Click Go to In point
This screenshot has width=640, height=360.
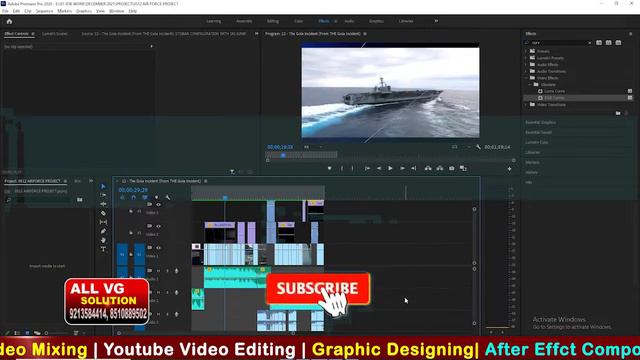(367, 169)
